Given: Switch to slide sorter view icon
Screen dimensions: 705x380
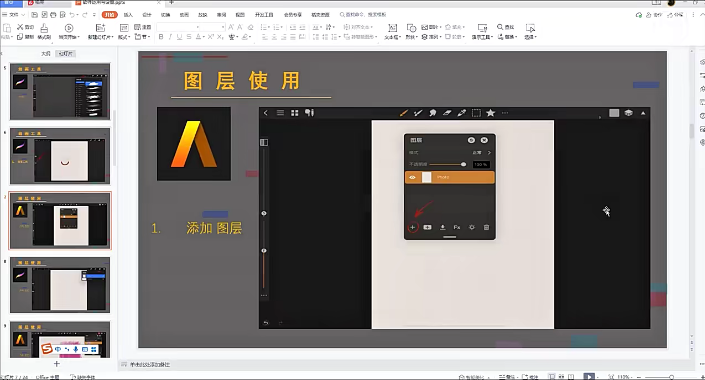Looking at the screenshot, I should (x=561, y=376).
